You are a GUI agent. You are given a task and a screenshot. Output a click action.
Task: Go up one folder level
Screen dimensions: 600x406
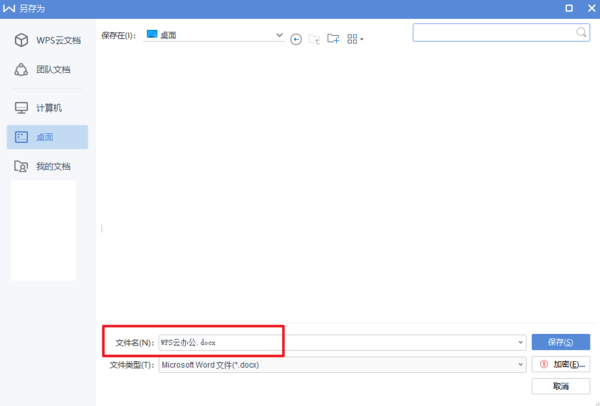click(314, 39)
